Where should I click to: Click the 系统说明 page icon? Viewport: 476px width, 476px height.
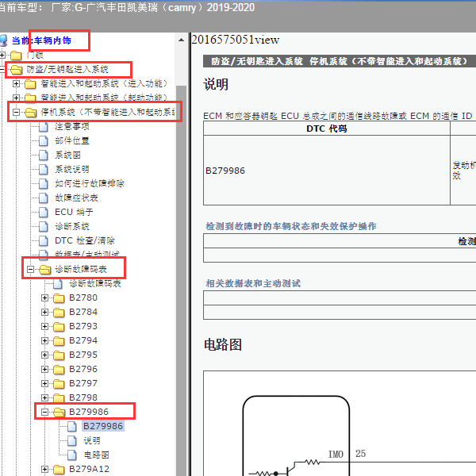click(44, 170)
